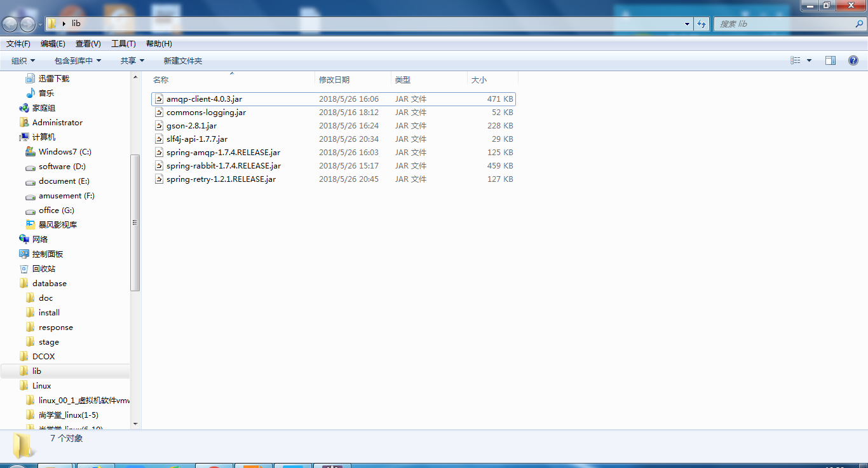Screen dimensions: 868x468
Task: Select doc folder in the tree
Action: pos(46,298)
